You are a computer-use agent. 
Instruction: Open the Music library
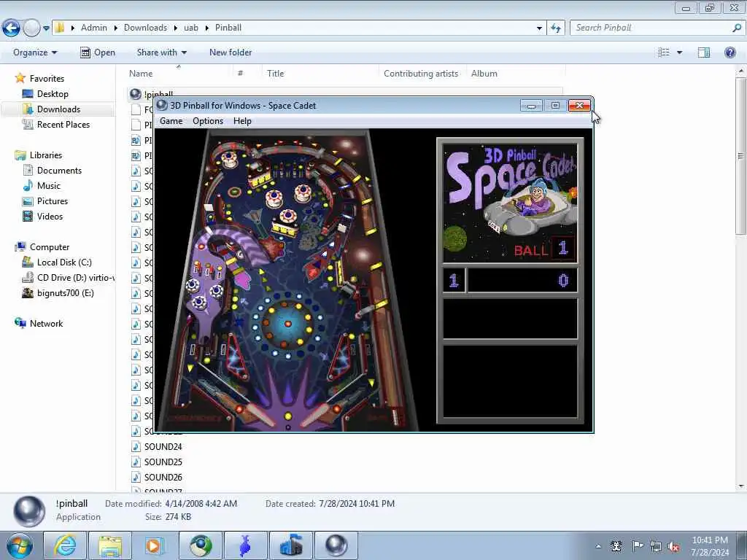click(49, 186)
